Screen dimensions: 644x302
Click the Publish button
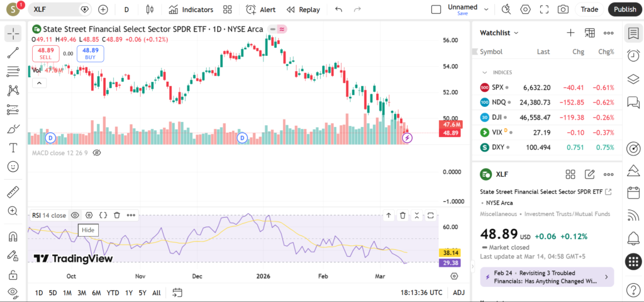coord(625,9)
